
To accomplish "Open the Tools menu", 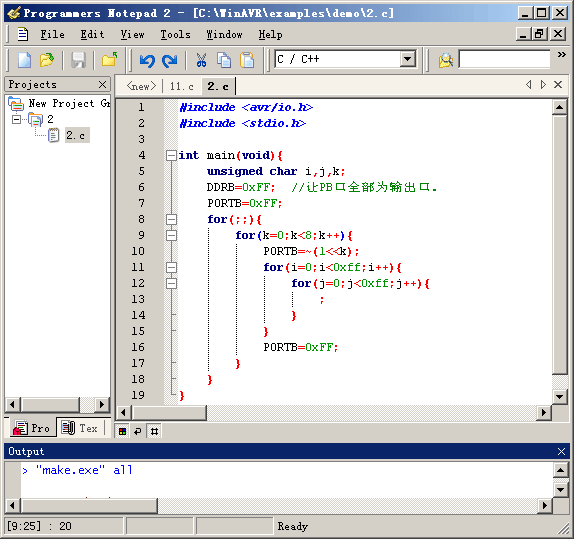I will pos(175,34).
